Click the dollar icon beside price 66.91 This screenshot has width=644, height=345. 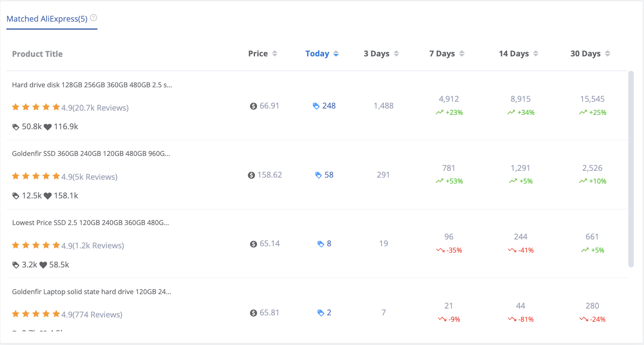254,106
